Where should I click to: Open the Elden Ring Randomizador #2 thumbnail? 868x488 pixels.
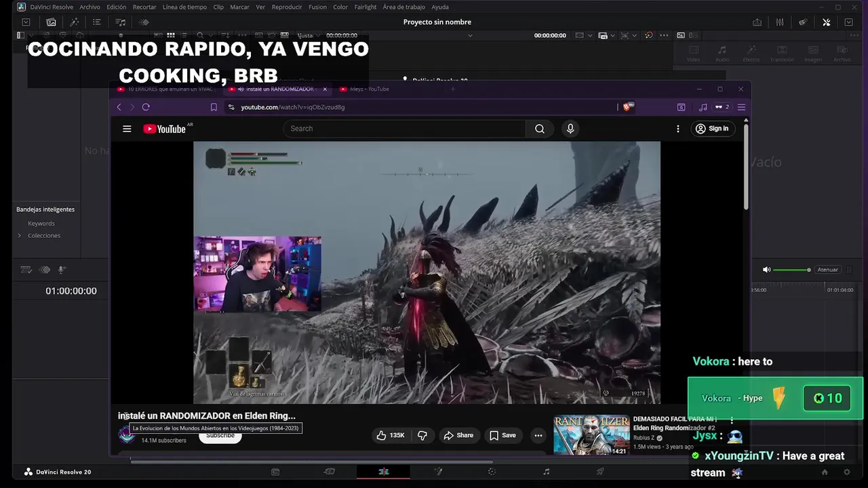tap(591, 434)
